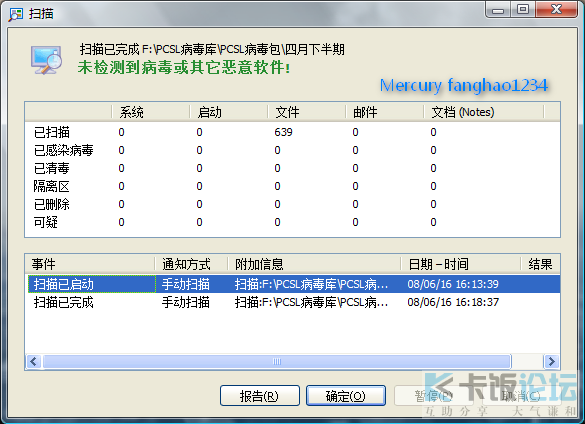Viewport: 585px width, 424px height.
Task: Click the right arrow of event scrollbar
Action: tap(551, 361)
